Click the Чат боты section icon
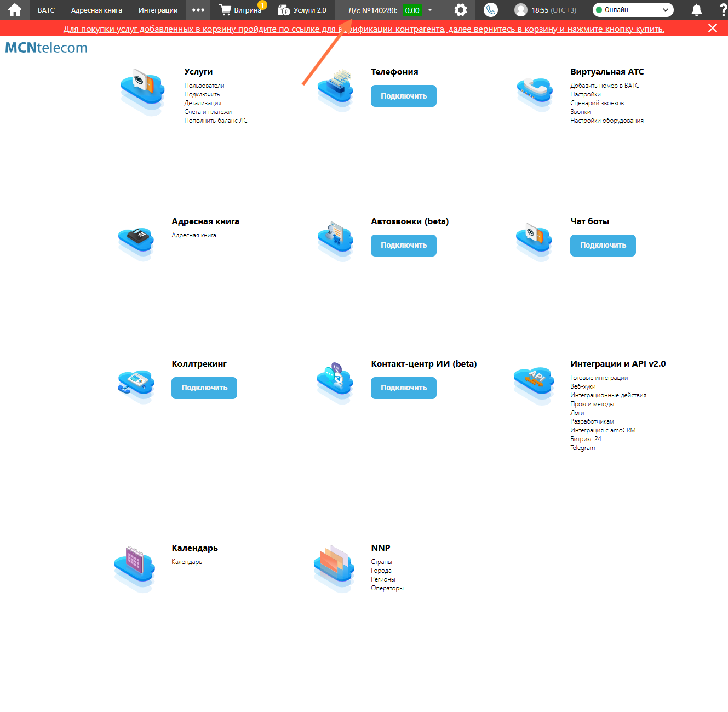This screenshot has width=728, height=712. [534, 241]
